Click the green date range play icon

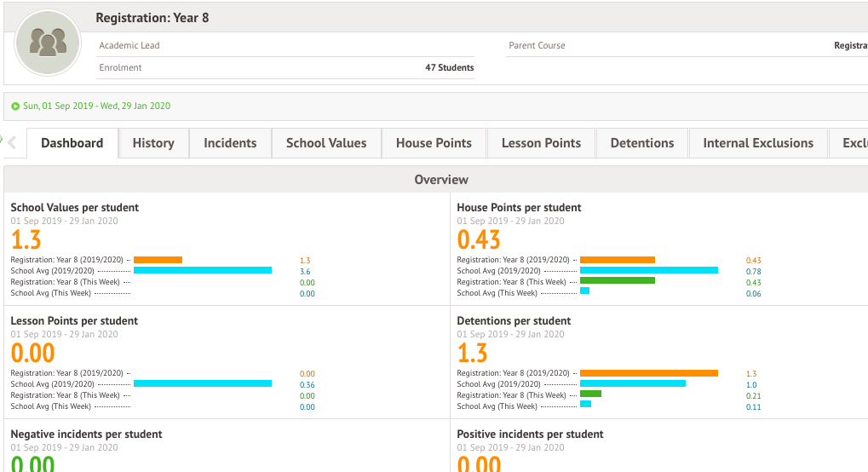[15, 106]
